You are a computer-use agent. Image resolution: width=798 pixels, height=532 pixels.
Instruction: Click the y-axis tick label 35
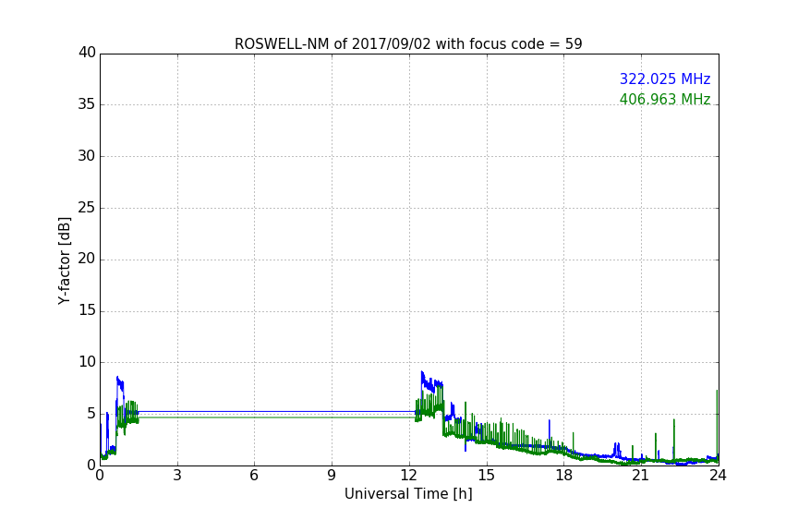(x=87, y=104)
